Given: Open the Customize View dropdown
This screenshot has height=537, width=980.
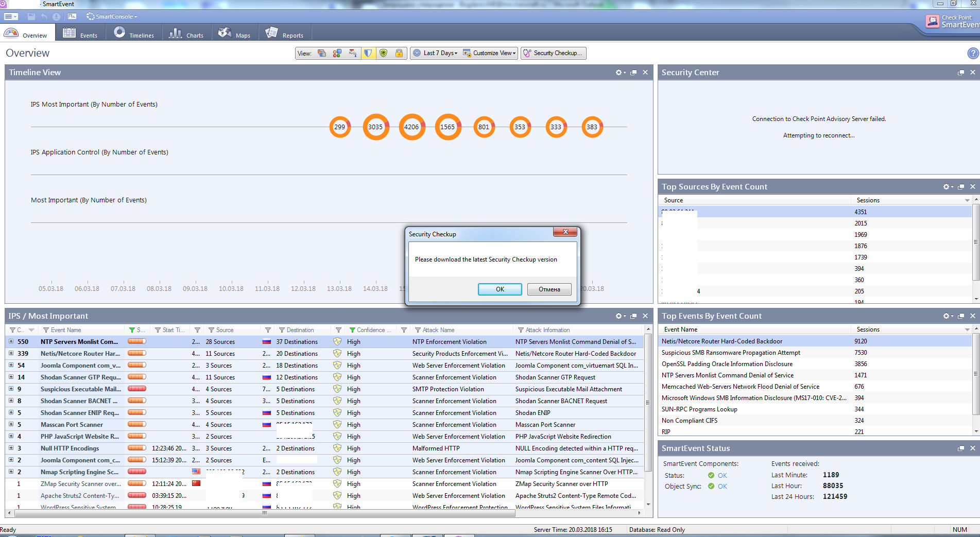Looking at the screenshot, I should tap(489, 53).
